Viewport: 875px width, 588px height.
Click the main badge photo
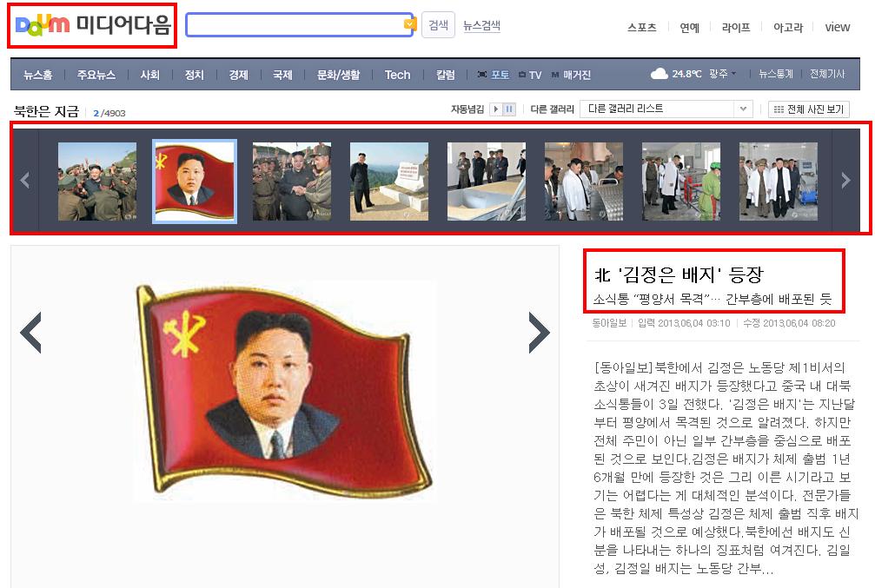(x=285, y=392)
